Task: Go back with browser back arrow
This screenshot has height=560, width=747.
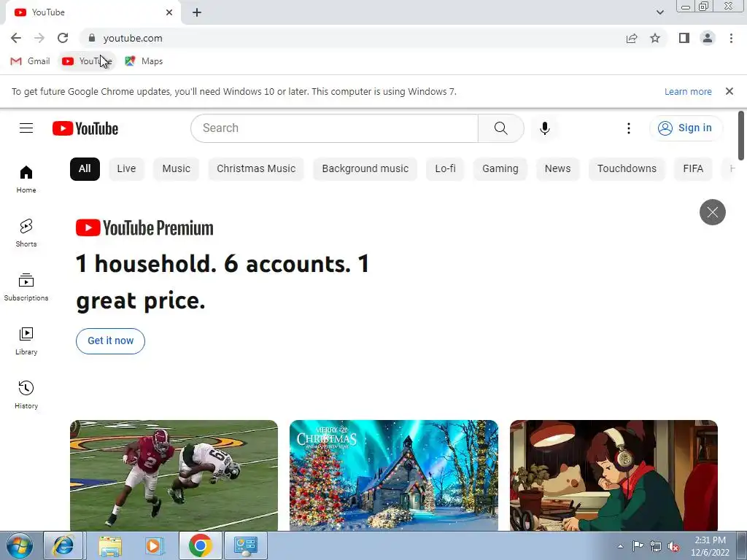Action: pos(16,38)
